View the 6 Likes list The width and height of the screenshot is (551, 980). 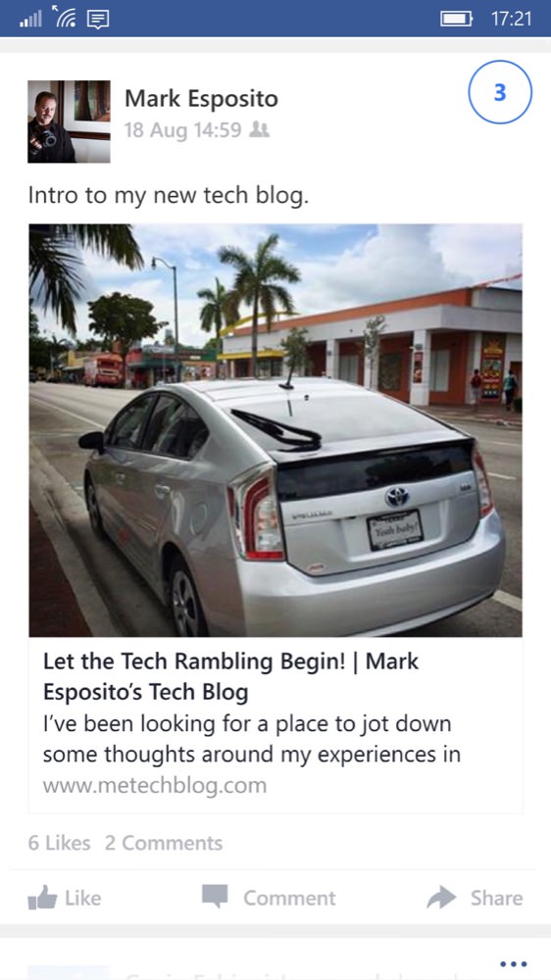(x=60, y=843)
